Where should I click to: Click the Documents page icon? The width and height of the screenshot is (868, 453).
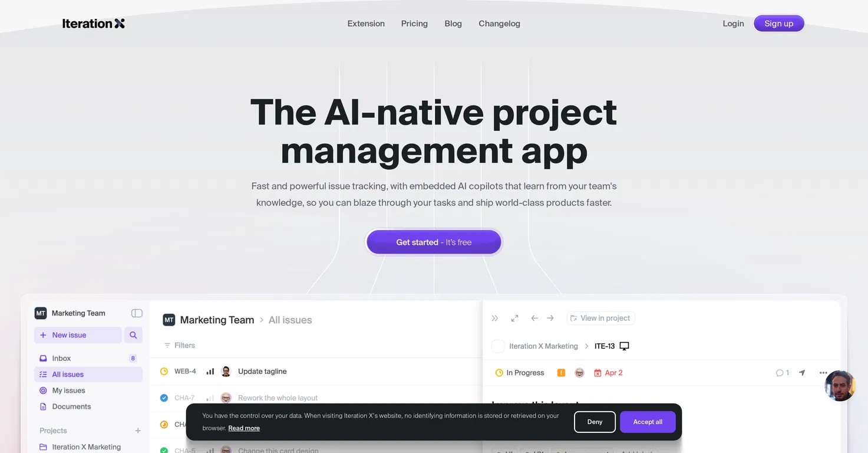(43, 406)
